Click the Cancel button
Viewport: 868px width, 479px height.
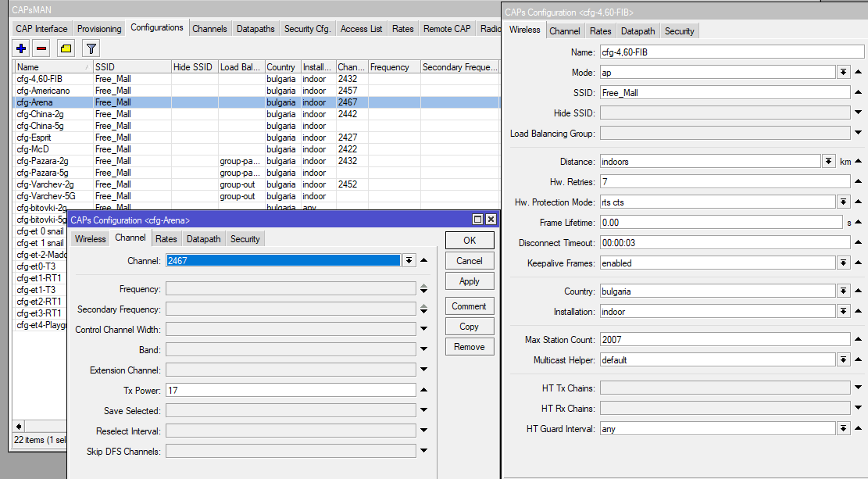[470, 261]
